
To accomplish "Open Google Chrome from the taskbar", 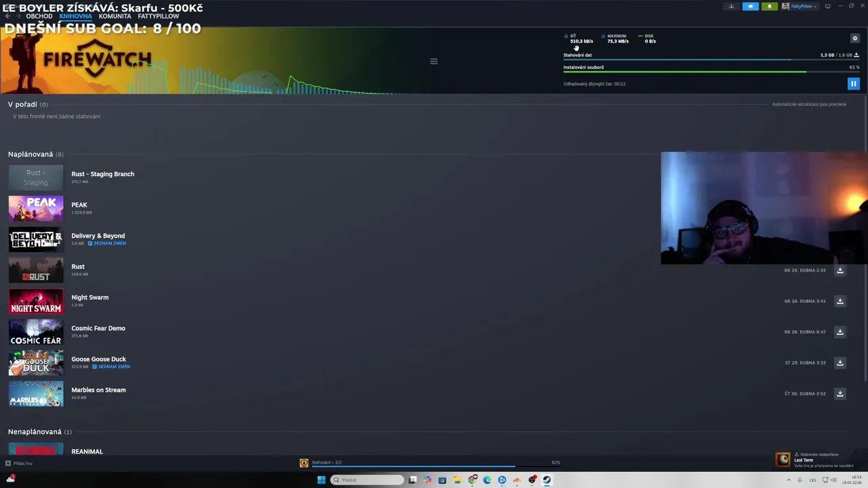I will point(472,480).
